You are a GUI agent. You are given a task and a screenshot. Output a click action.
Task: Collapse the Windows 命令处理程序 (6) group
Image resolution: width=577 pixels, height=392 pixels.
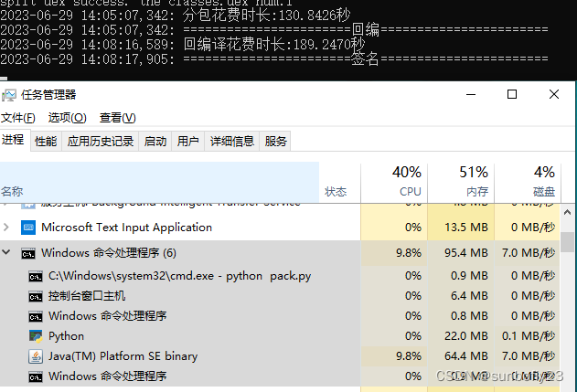(6, 252)
